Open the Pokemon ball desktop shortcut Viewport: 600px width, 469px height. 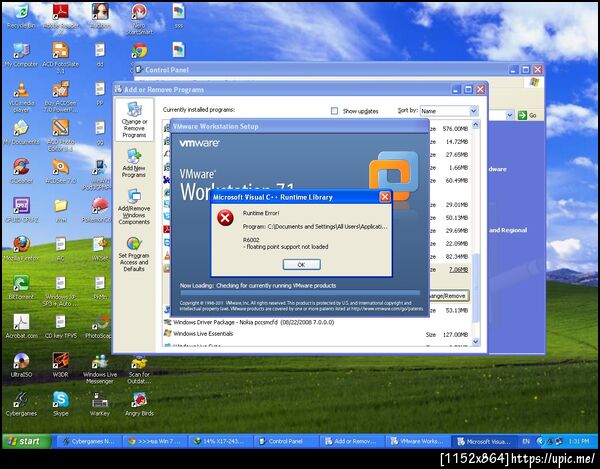99,210
